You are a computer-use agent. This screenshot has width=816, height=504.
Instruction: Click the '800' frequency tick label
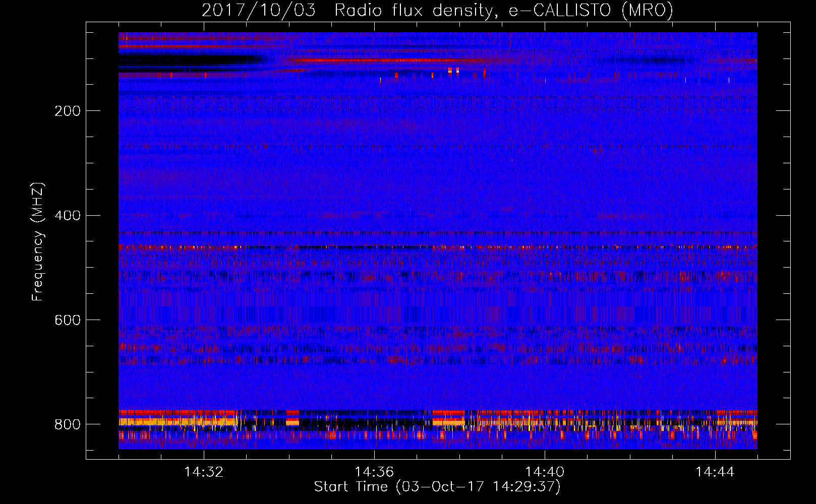click(68, 424)
